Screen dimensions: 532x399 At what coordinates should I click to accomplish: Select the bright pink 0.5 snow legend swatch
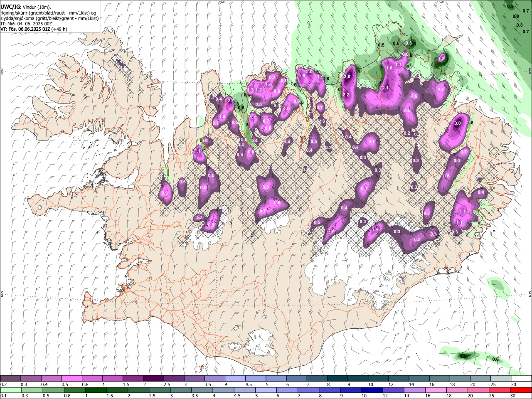(71, 379)
